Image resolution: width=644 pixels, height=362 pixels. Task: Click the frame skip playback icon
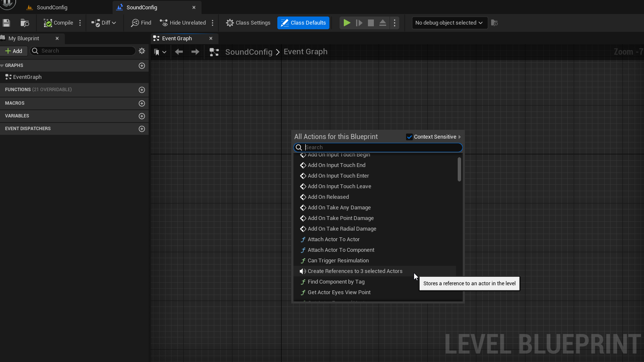[x=359, y=23]
